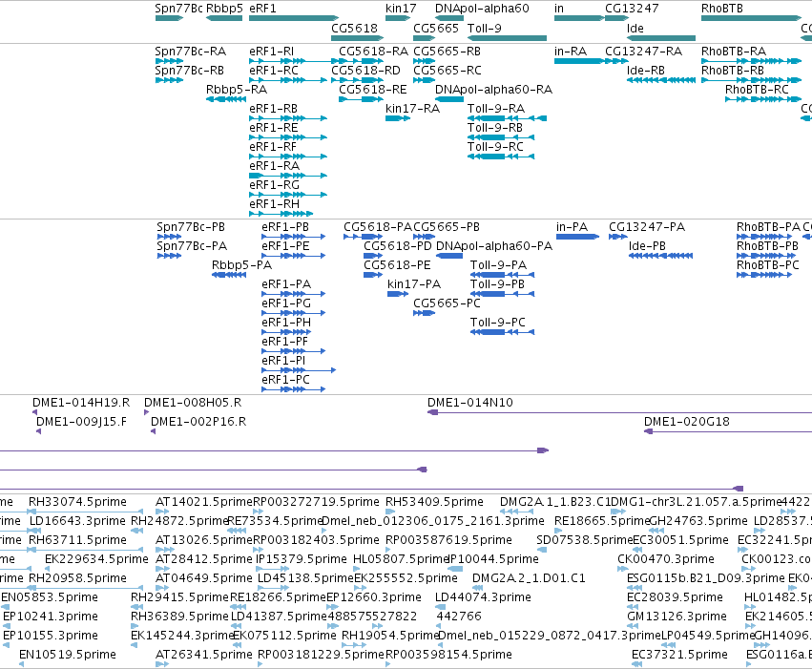Select the CG13247 gene label
Screen dimensions: 812x669
pos(632,9)
